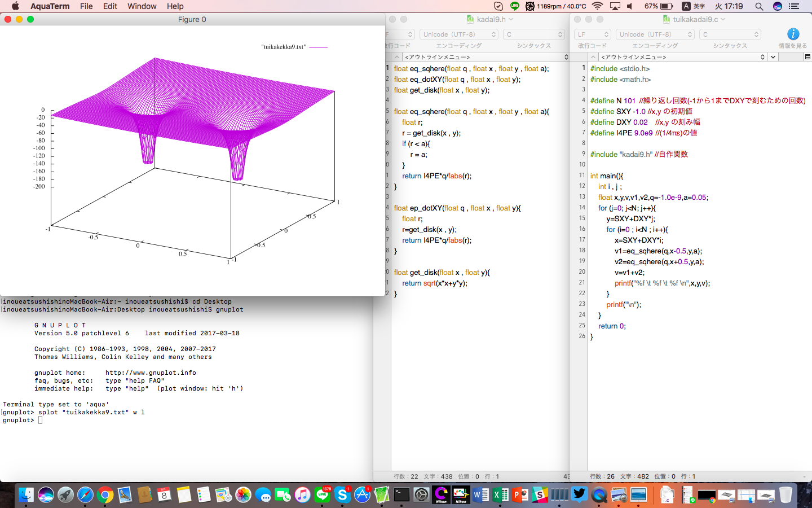This screenshot has height=508, width=812.
Task: Click the split editor icon in tuikakadai9.c
Action: pyautogui.click(x=807, y=57)
